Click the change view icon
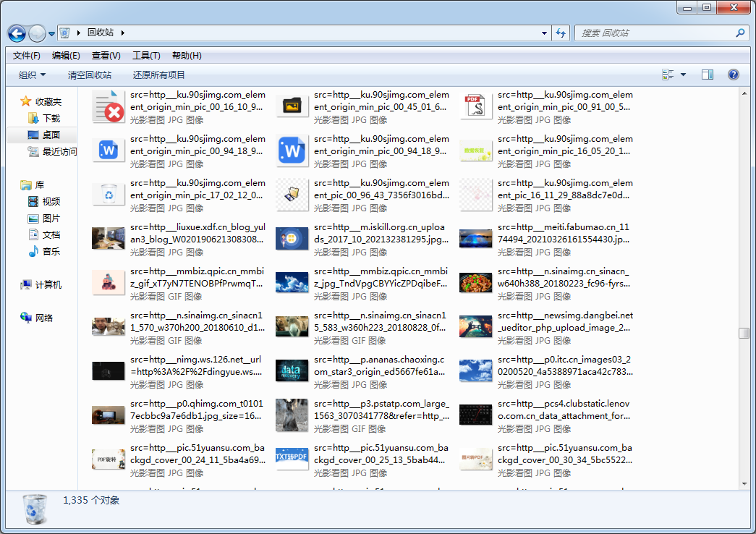 point(668,75)
